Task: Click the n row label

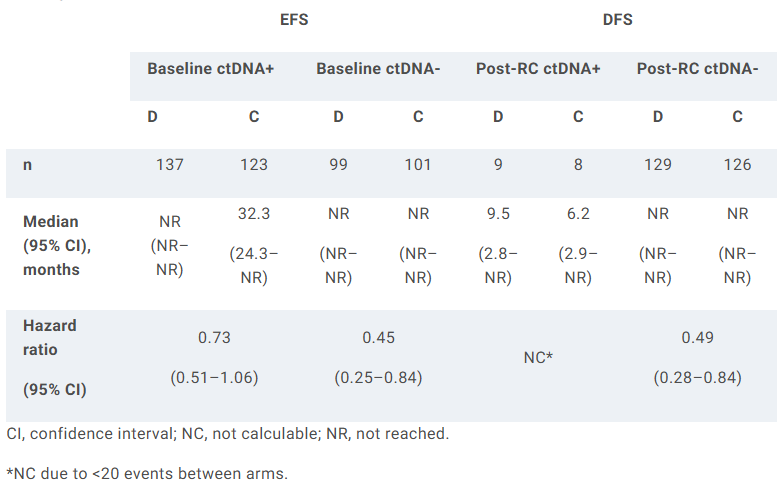Action: click(x=27, y=164)
